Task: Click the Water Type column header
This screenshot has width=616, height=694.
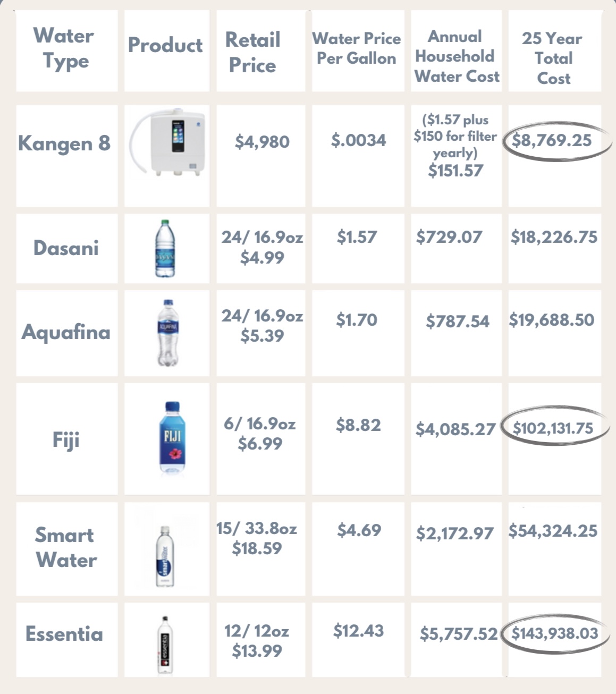Action: [65, 49]
